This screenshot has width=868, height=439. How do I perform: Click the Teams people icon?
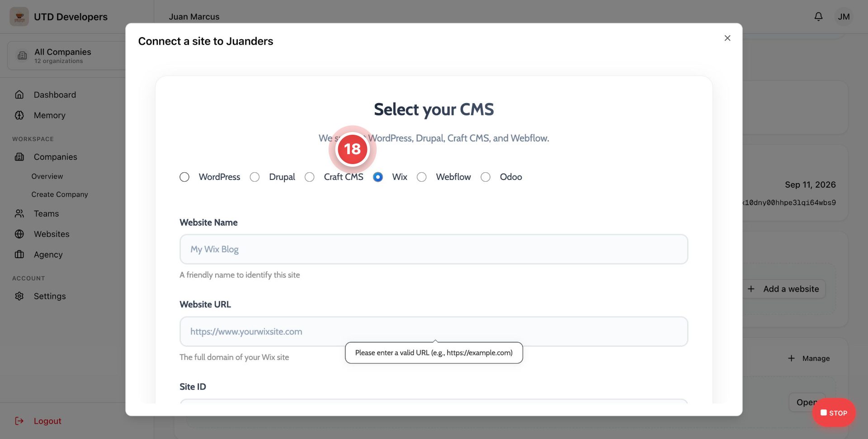[19, 213]
